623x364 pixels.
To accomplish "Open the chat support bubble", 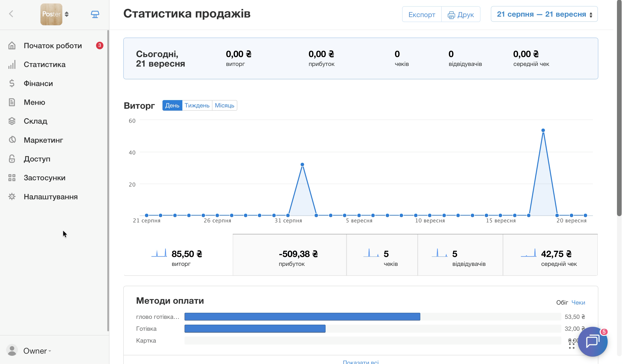I will [592, 342].
